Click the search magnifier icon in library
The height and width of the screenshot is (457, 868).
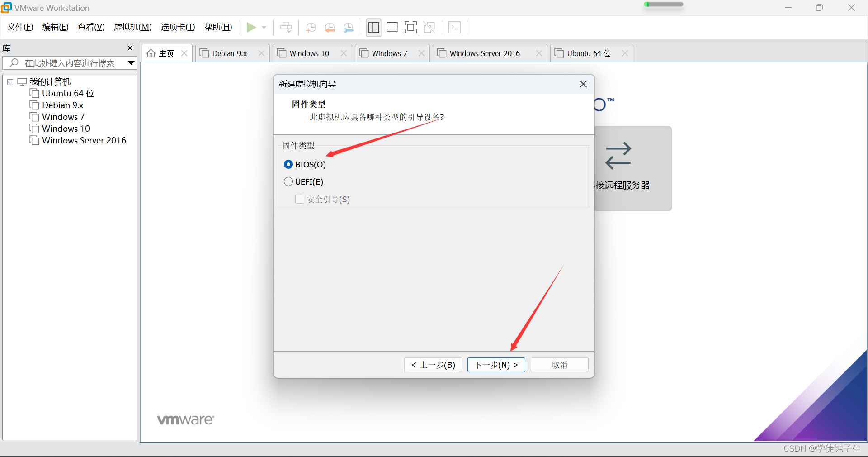(14, 63)
